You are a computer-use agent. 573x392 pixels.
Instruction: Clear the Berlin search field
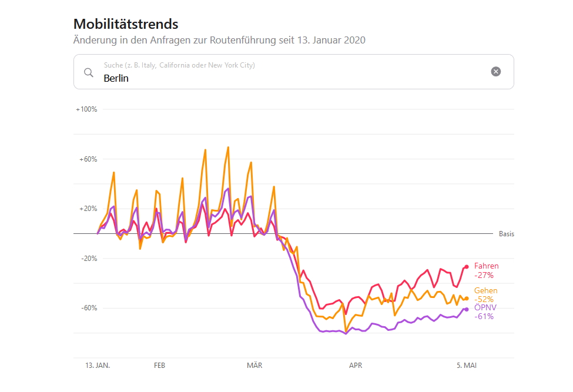(x=496, y=72)
